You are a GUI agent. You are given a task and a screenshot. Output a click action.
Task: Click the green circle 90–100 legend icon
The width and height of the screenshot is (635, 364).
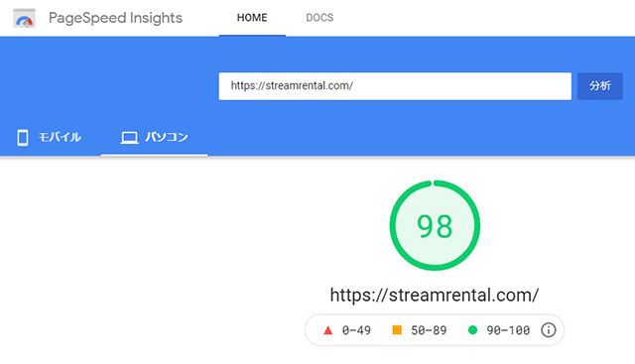472,330
